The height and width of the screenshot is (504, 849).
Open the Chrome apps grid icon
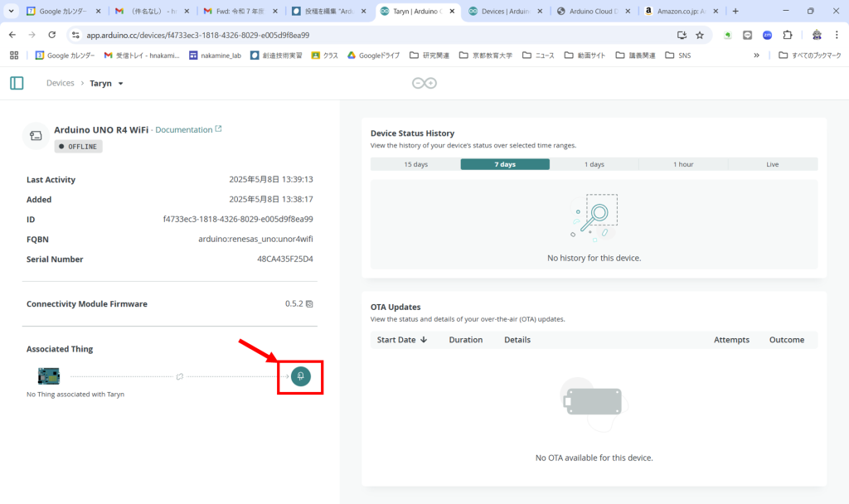tap(13, 56)
